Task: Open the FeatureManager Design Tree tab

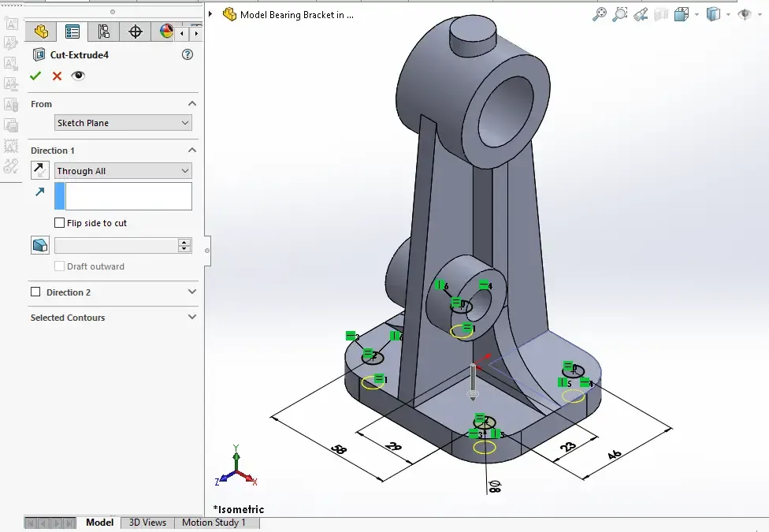Action: tap(41, 32)
